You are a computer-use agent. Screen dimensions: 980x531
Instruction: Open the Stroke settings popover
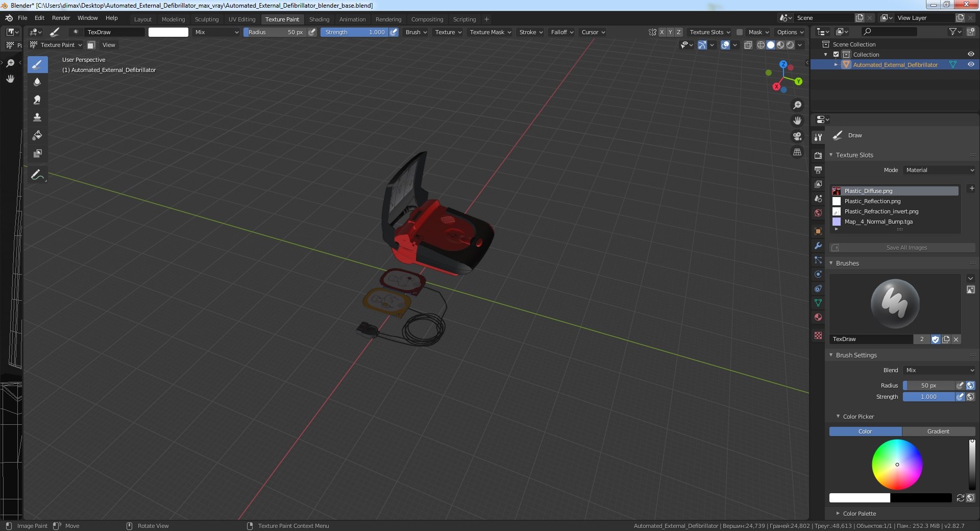(x=531, y=32)
